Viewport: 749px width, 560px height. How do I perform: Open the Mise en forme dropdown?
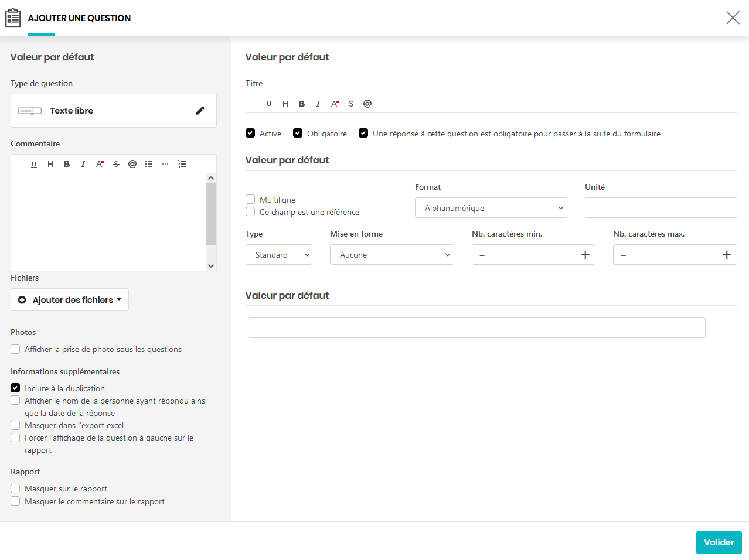(391, 255)
